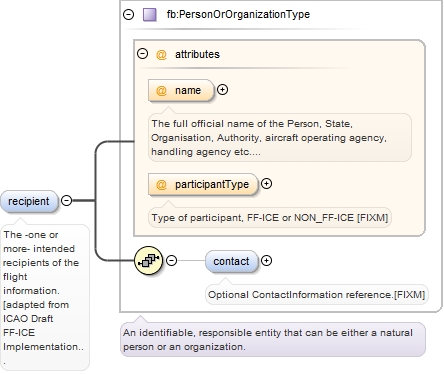This screenshot has height=374, width=444.
Task: Click the yellow sequence compositor icon
Action: (x=148, y=260)
